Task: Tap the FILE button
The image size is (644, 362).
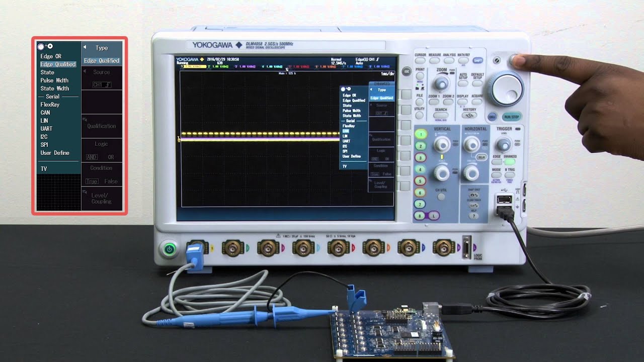Action: 419,102
